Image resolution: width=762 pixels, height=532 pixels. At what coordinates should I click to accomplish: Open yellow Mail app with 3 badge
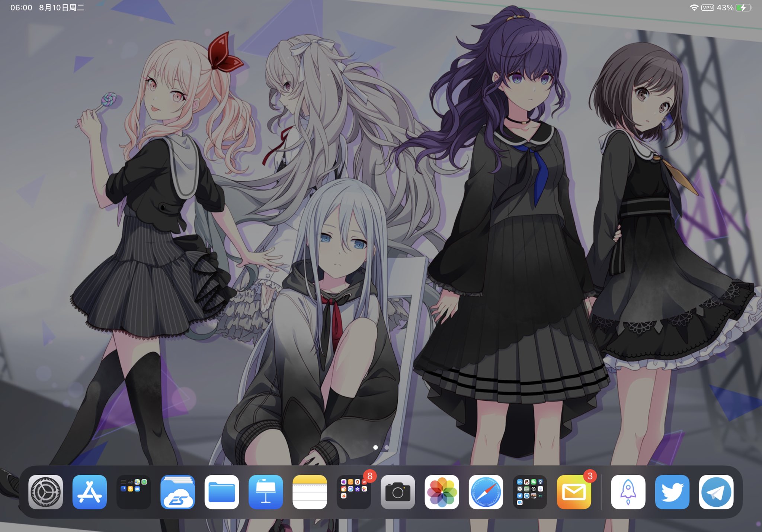[x=574, y=492]
